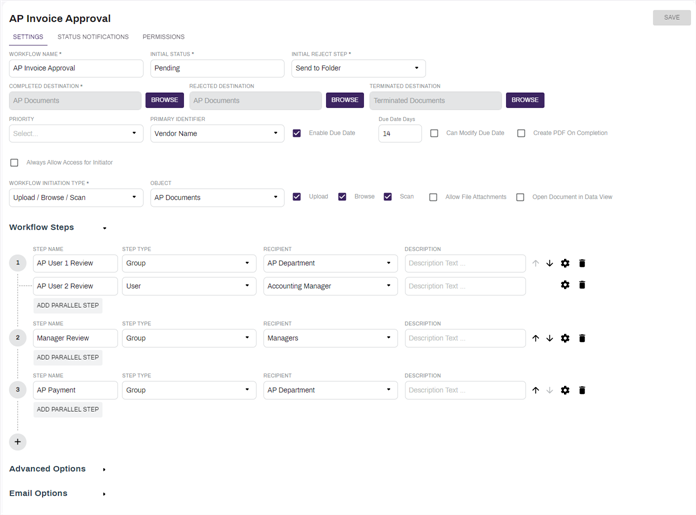Open Step Type dropdown for Manager Review
Screen dimensions: 696x515
[189, 338]
